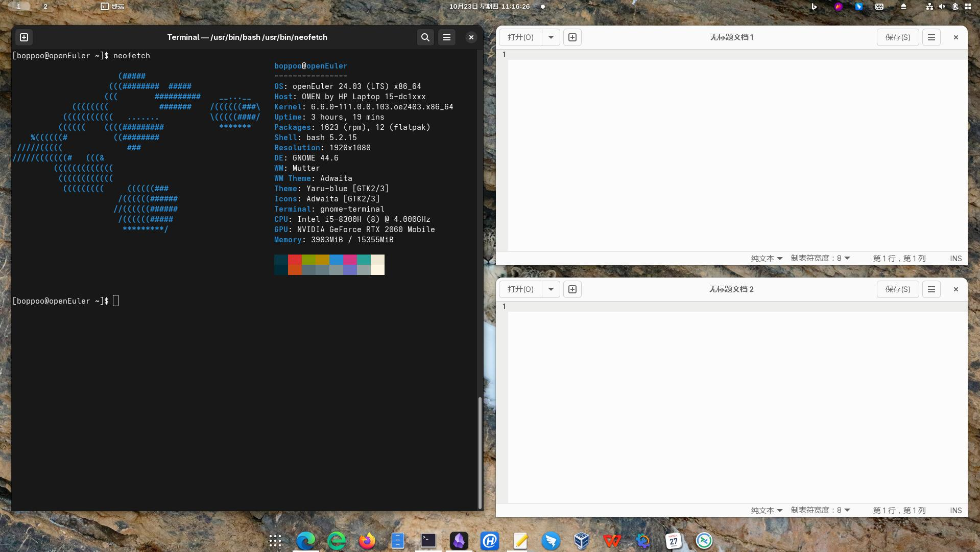Open WPS Office from the dock

[x=612, y=541]
